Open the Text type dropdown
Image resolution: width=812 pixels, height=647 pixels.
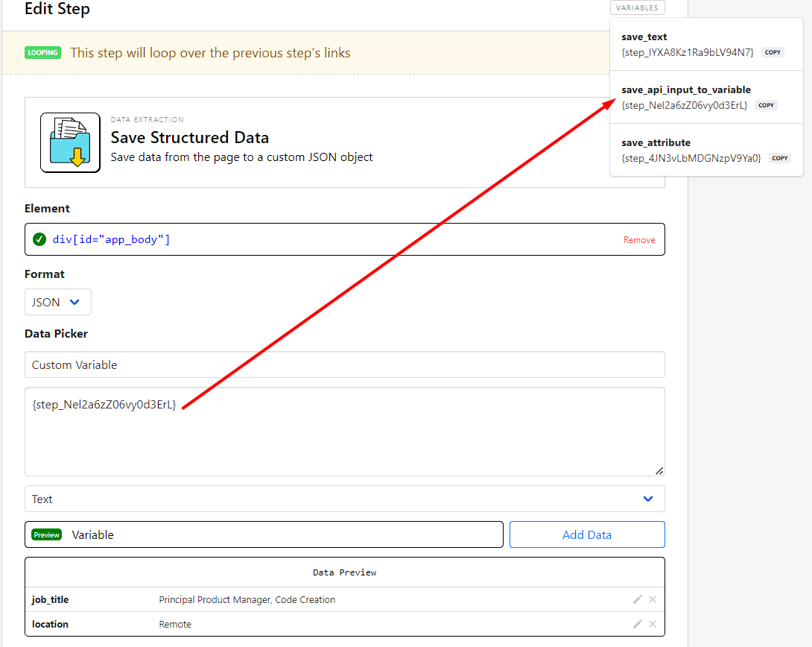tap(345, 499)
